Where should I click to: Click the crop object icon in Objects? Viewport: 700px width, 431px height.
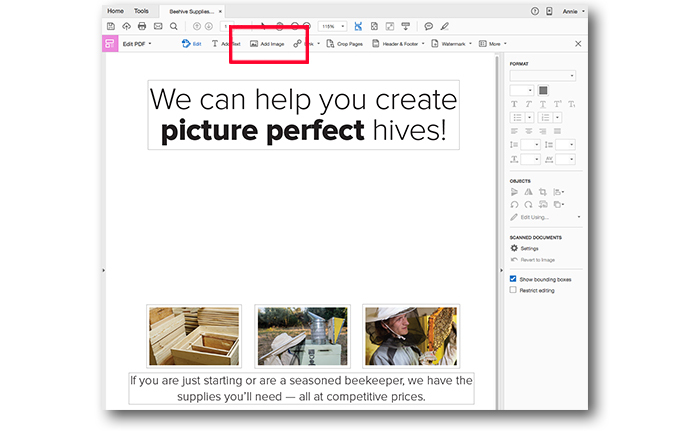pos(543,191)
